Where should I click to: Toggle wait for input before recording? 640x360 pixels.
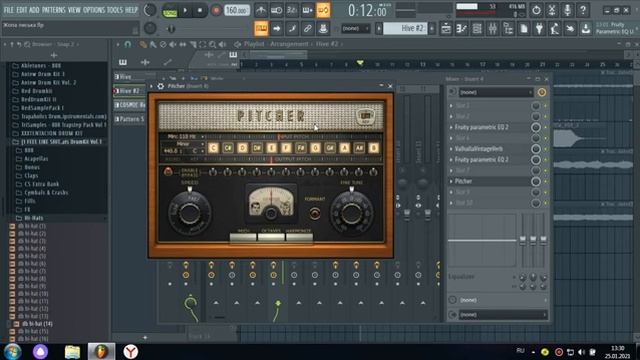point(276,10)
